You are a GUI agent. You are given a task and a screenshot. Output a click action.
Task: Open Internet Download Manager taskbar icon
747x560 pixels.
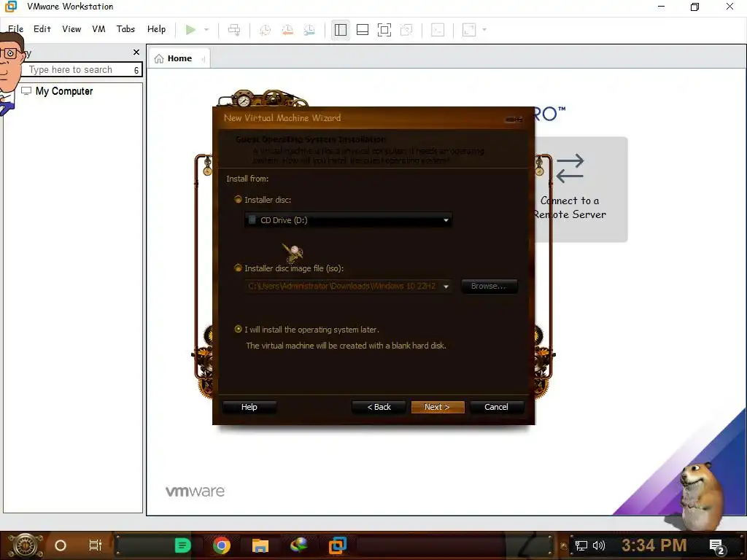click(x=298, y=545)
